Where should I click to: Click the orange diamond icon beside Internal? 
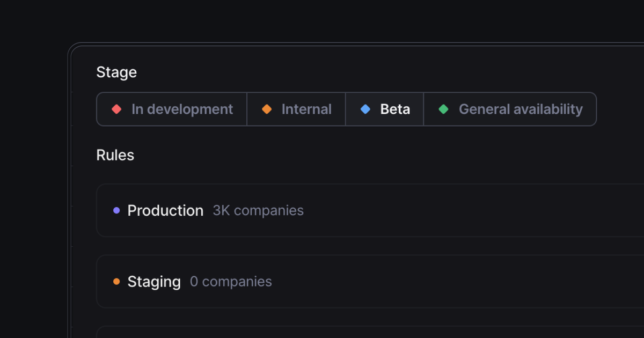[267, 109]
